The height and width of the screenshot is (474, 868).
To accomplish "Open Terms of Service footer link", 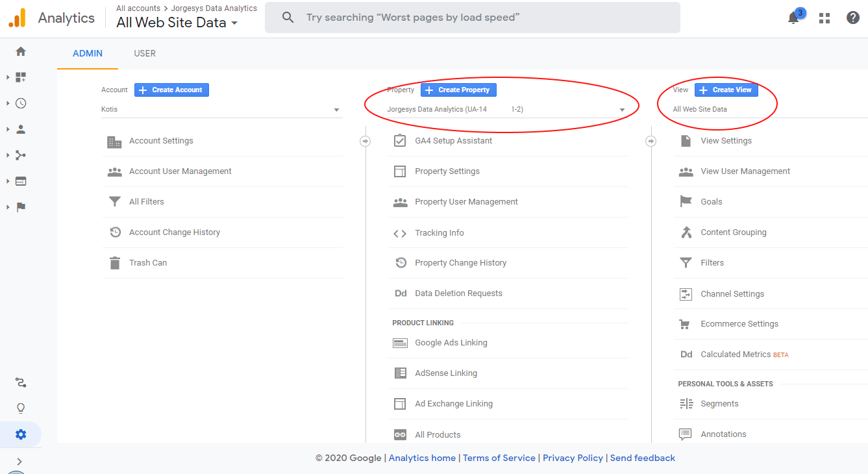I will coord(499,458).
